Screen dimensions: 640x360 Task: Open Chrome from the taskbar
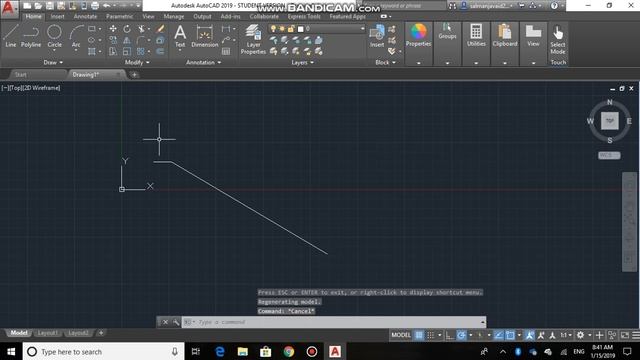click(289, 351)
